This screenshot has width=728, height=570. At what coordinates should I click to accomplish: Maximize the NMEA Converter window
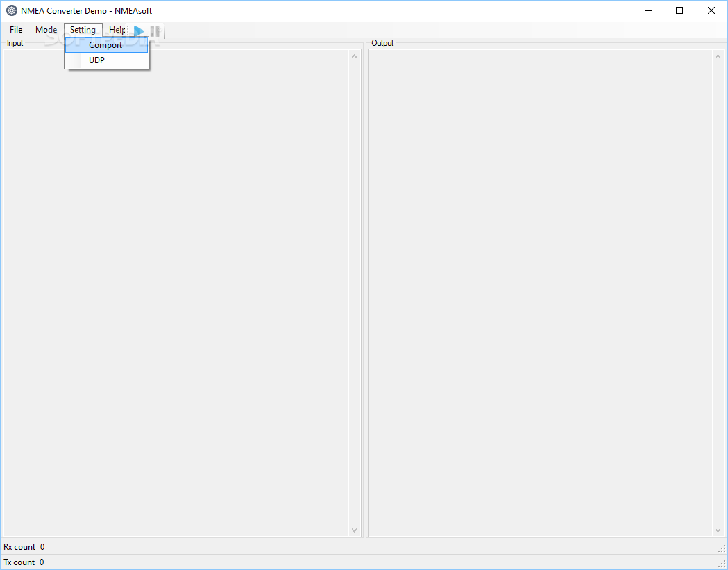point(679,10)
